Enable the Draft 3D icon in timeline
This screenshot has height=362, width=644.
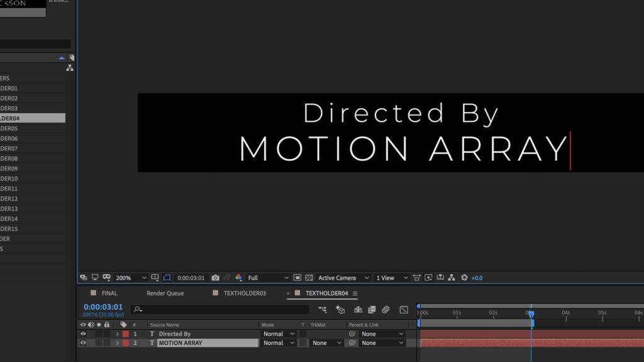click(340, 310)
